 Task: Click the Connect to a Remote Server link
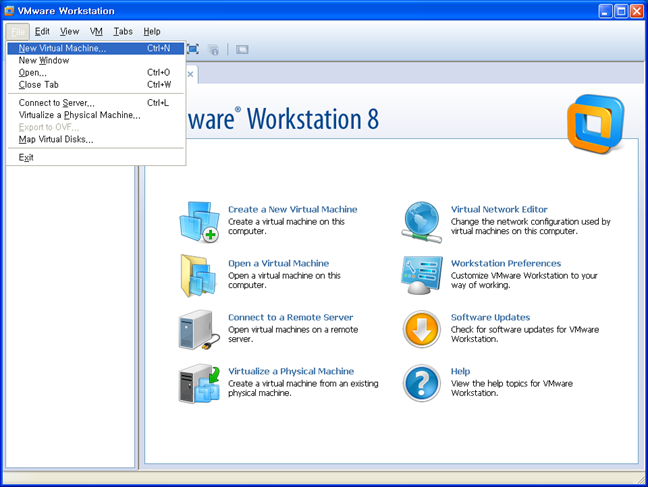point(291,318)
